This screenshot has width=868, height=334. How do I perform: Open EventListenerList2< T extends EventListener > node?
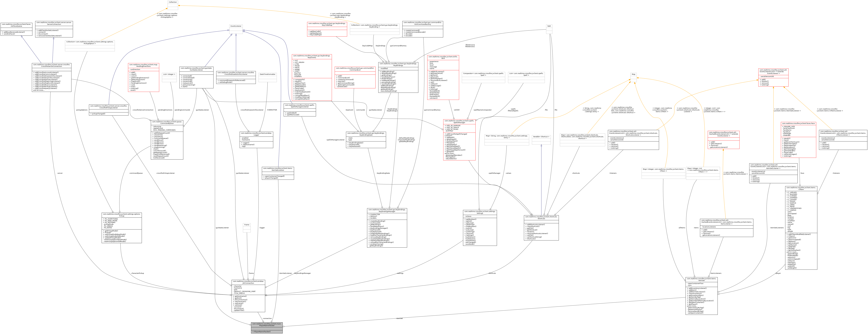(x=773, y=77)
